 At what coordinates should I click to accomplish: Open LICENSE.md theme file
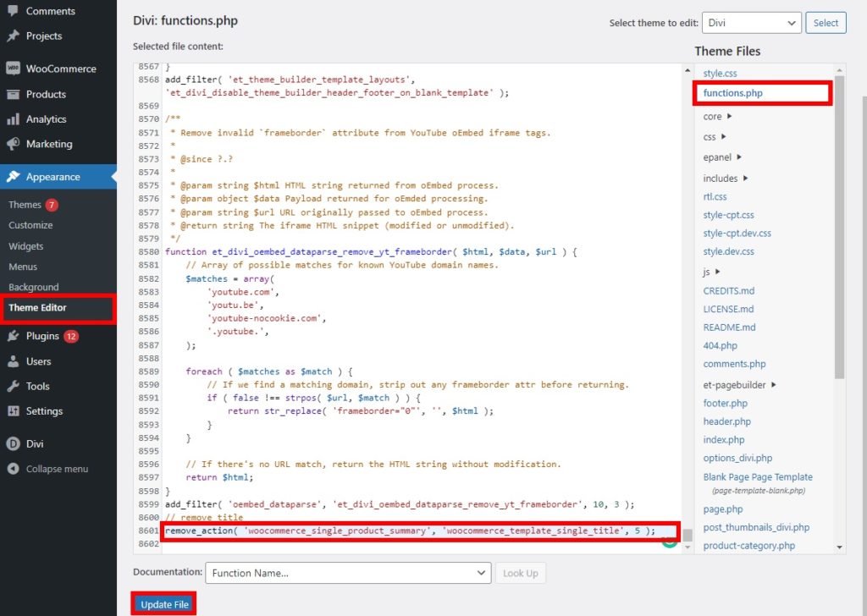tap(728, 309)
